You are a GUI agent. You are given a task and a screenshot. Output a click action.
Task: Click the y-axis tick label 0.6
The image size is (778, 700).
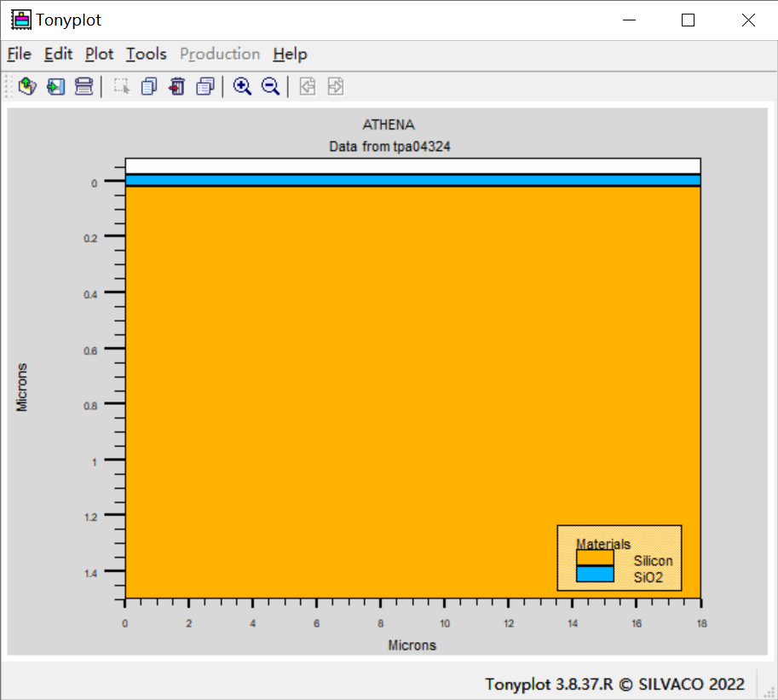[91, 351]
